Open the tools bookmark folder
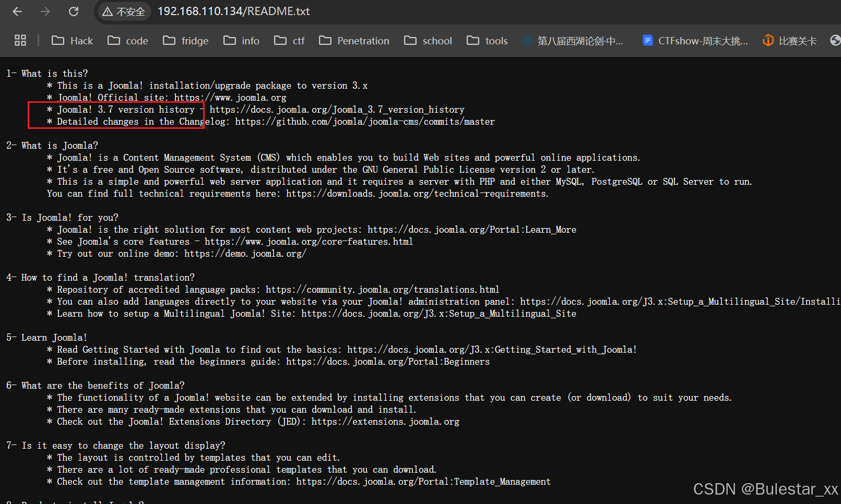Screen dimensions: 841x504 tap(487, 41)
